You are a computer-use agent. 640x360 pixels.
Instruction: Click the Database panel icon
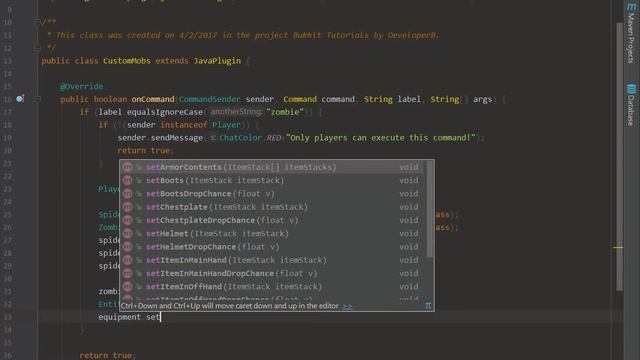click(631, 89)
